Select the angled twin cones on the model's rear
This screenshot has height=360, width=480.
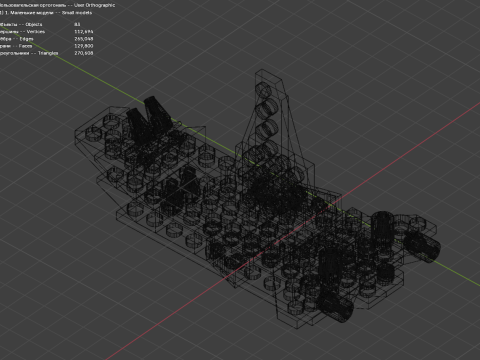pyautogui.click(x=149, y=120)
